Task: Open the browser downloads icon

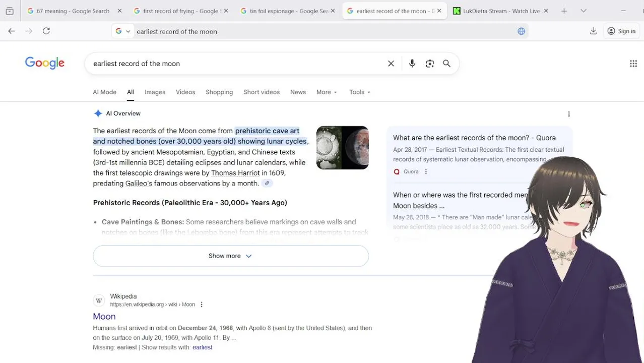Action: point(593,31)
